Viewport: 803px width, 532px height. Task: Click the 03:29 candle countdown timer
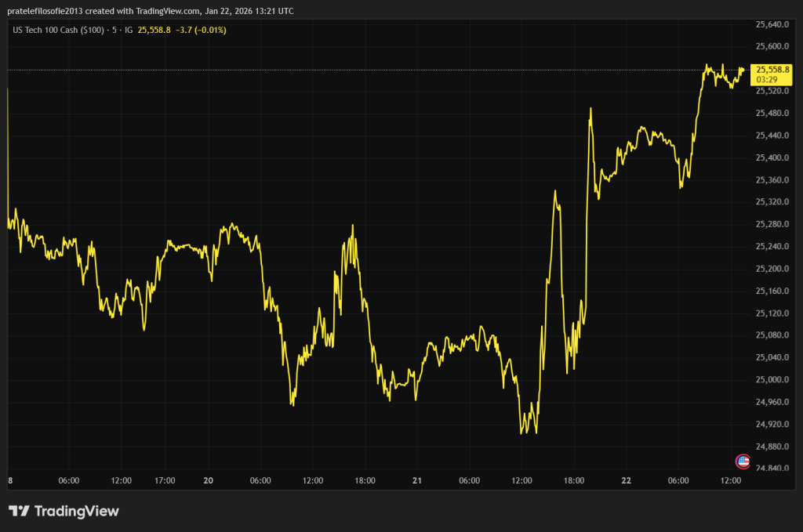click(767, 80)
